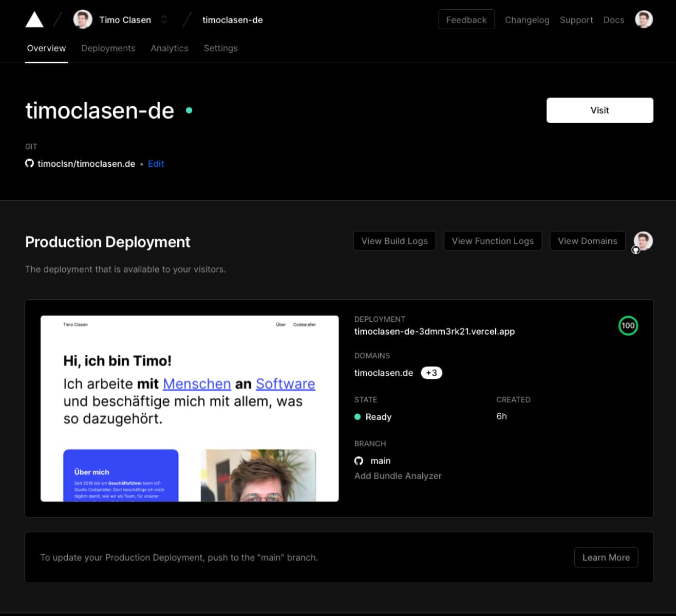676x616 pixels.
Task: Click GitHub icon beside main branch
Action: pyautogui.click(x=359, y=461)
